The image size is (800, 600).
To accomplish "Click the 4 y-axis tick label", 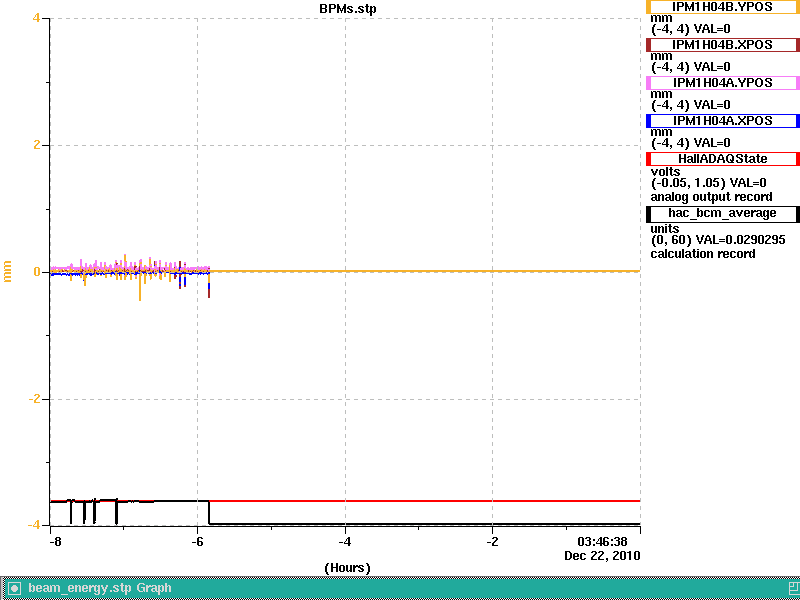I will coord(36,18).
